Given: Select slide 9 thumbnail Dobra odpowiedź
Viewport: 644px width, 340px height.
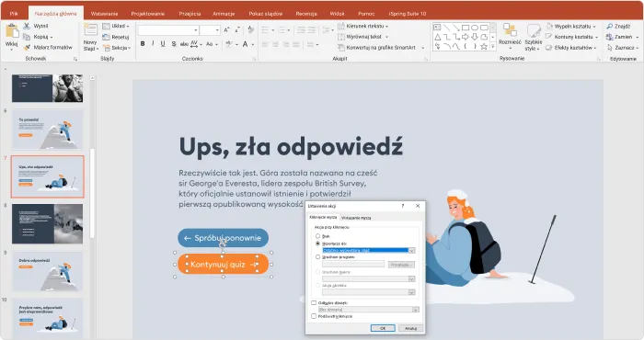Looking at the screenshot, I should pyautogui.click(x=47, y=271).
